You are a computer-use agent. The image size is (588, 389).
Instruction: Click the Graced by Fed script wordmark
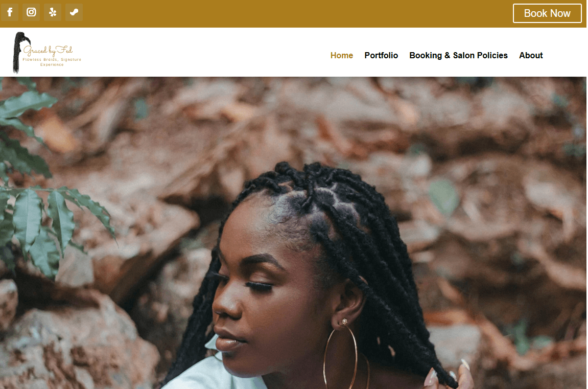[48, 50]
